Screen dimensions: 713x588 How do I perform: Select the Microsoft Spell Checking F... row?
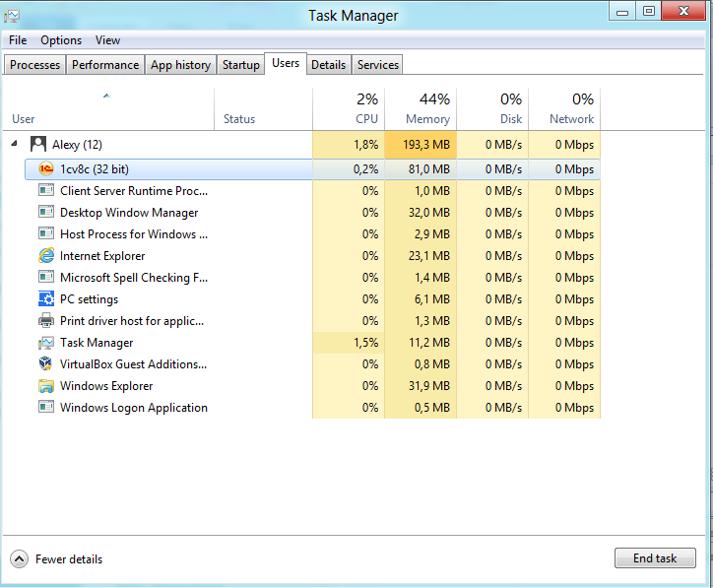tap(312, 278)
